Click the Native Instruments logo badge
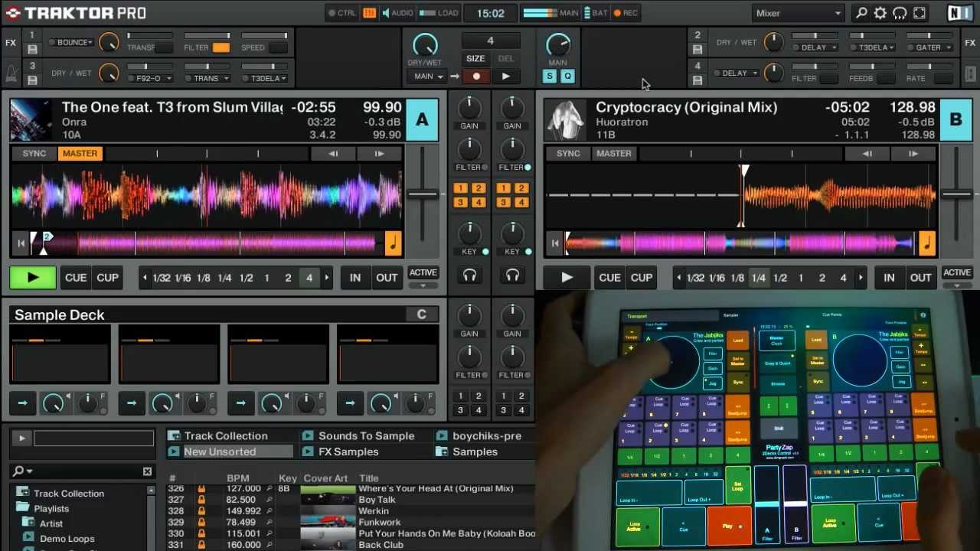The height and width of the screenshot is (551, 980). coord(959,13)
